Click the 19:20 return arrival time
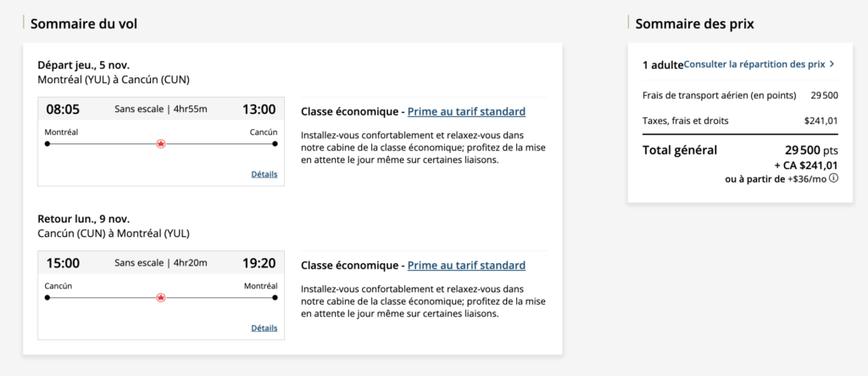868x376 pixels. pos(259,263)
